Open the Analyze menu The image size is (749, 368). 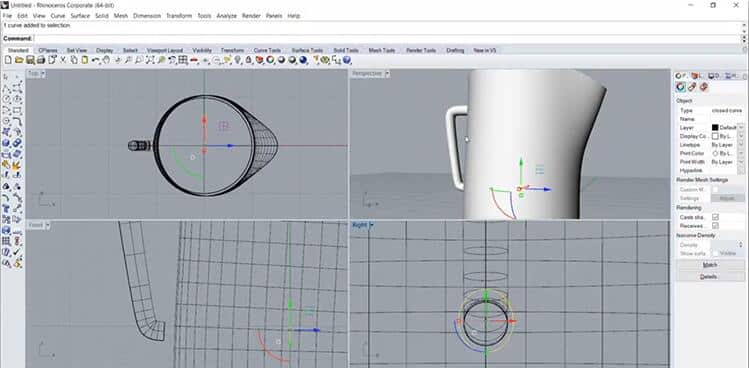[x=226, y=16]
